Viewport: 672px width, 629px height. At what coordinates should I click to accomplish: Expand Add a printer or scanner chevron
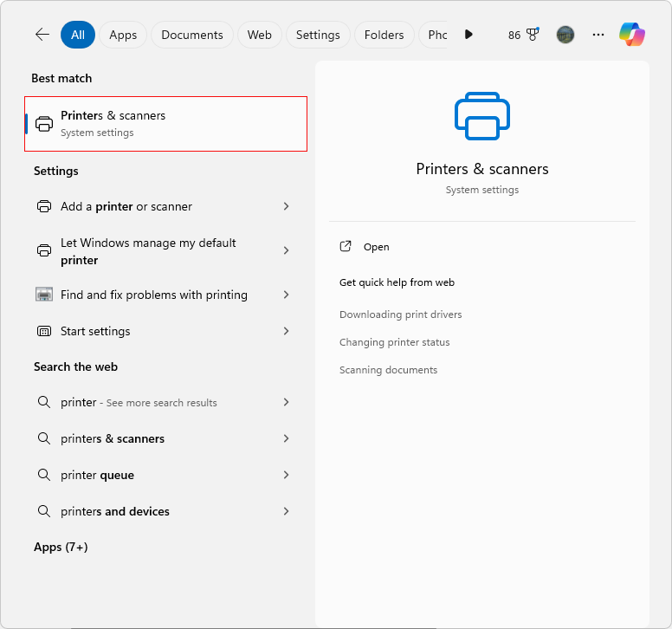click(x=287, y=206)
